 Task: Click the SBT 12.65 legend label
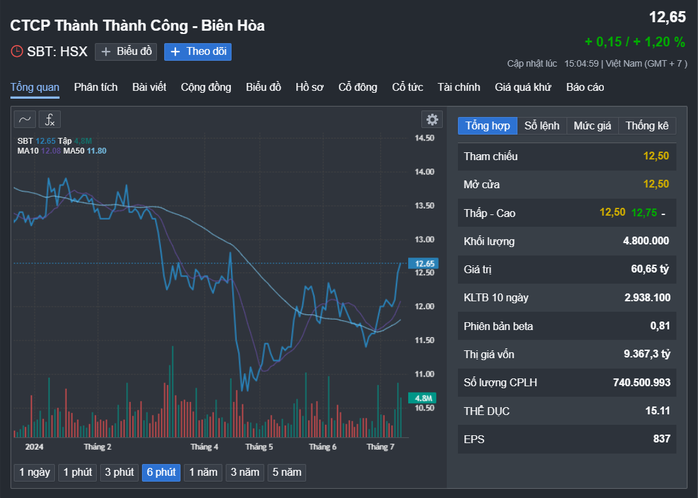pyautogui.click(x=37, y=141)
